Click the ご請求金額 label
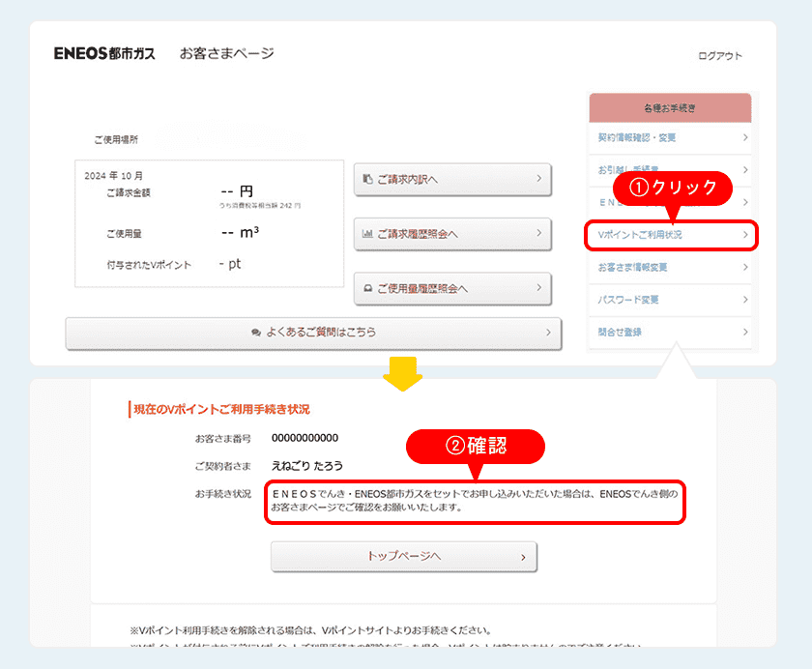The image size is (812, 669). point(129,193)
